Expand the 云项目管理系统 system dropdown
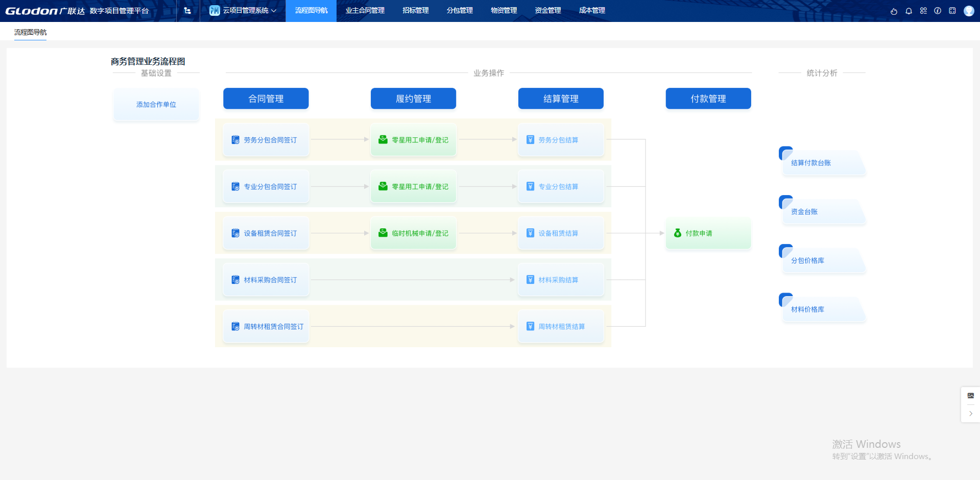This screenshot has width=980, height=480. 243,11
